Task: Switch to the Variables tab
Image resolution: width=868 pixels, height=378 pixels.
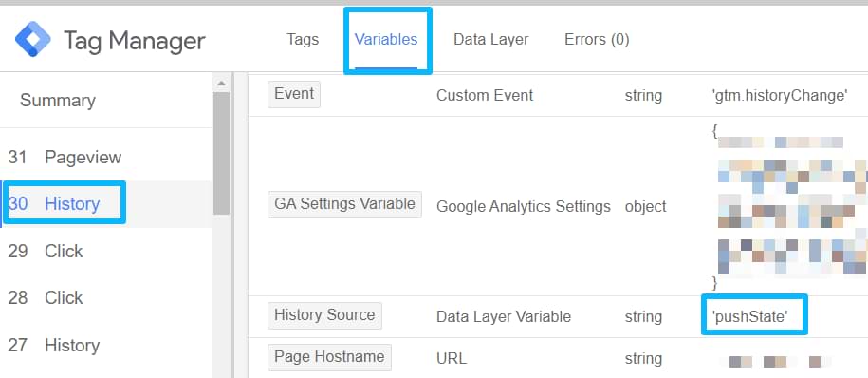Action: coord(386,39)
